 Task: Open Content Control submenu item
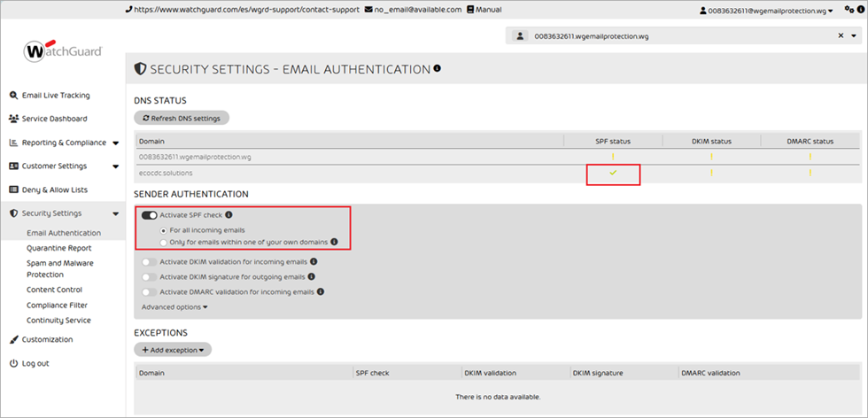54,290
